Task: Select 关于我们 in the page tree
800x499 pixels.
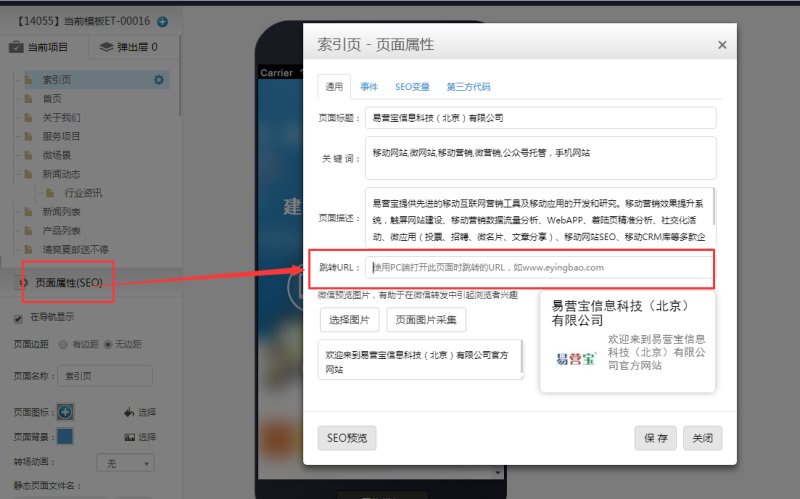Action: (61, 117)
